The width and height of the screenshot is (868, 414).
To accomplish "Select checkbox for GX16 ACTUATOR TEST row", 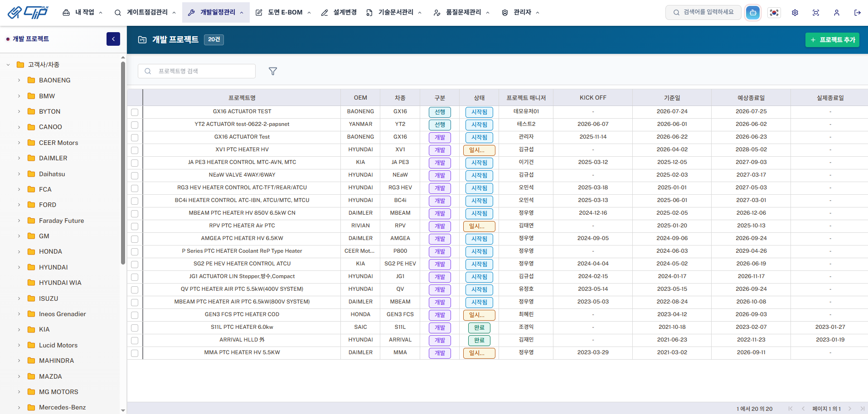I will click(135, 112).
